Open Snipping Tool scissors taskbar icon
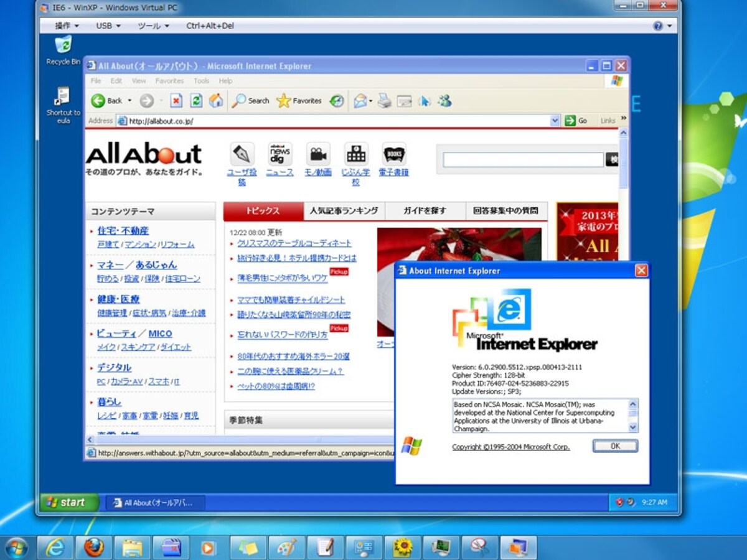This screenshot has height=560, width=747. click(x=480, y=547)
